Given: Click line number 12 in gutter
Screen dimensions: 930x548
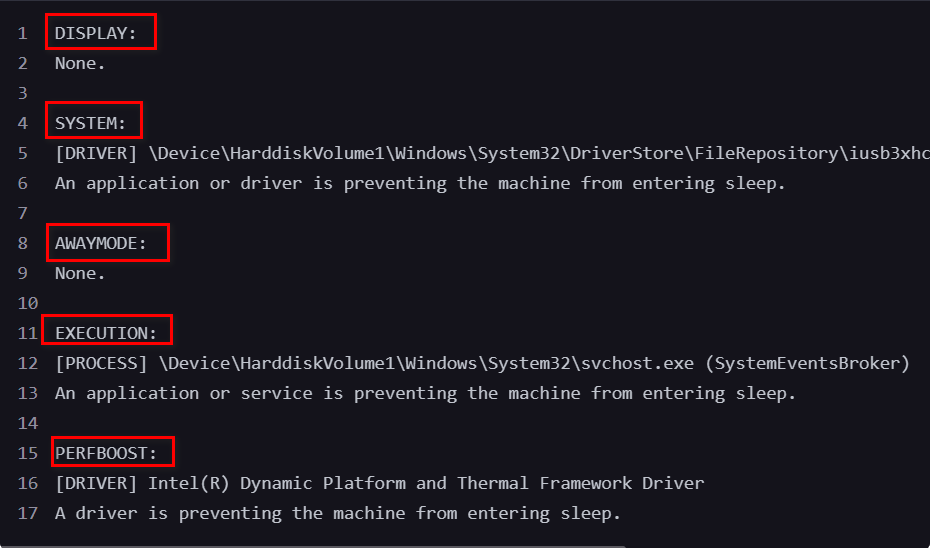Looking at the screenshot, I should [28, 364].
